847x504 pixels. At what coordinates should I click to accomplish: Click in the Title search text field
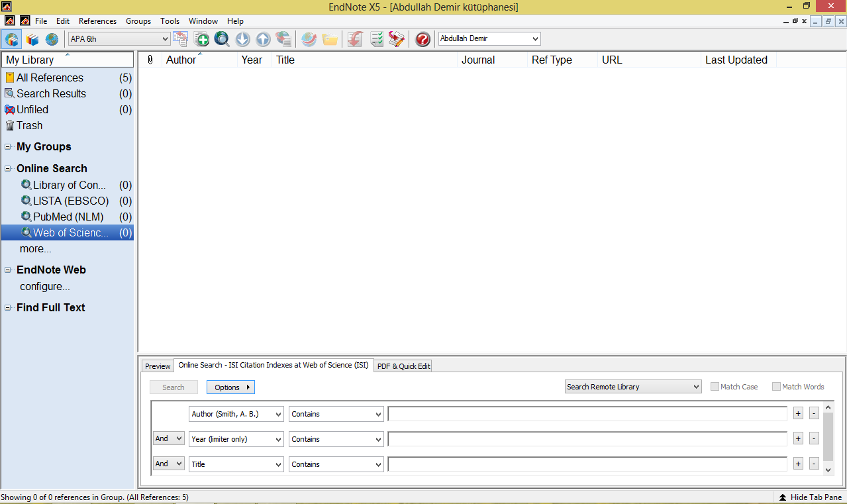coord(587,464)
